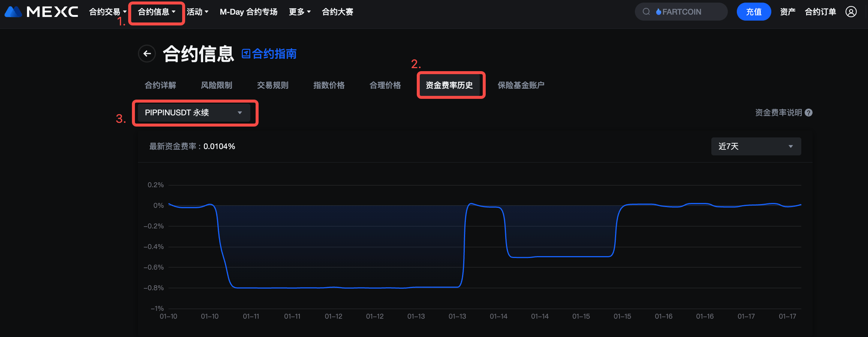
Task: Open the 合约订单 link
Action: tap(820, 12)
